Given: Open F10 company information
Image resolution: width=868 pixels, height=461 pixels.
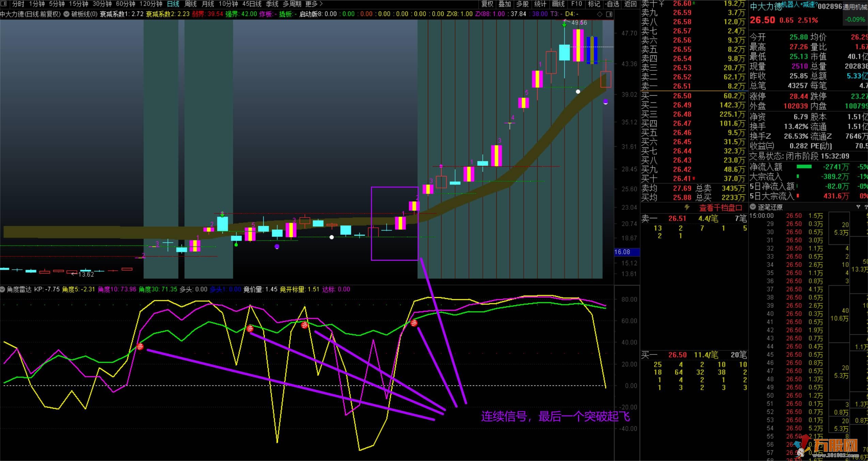Looking at the screenshot, I should 576,4.
